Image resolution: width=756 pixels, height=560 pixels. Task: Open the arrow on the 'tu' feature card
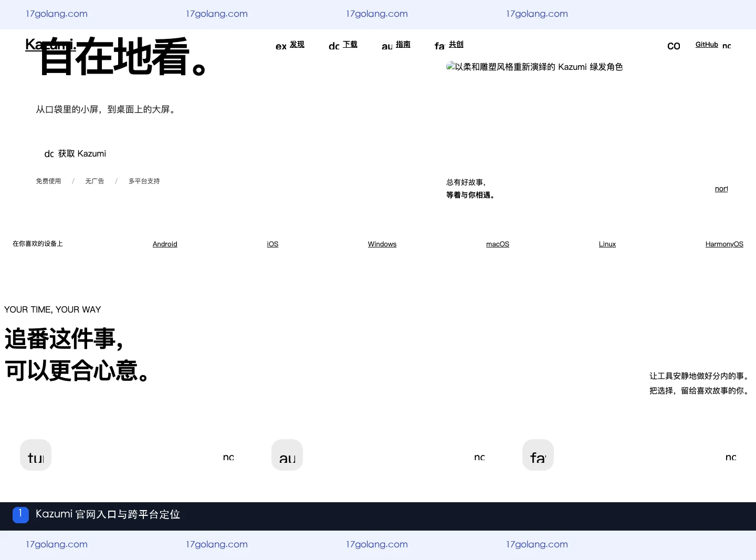coord(228,457)
